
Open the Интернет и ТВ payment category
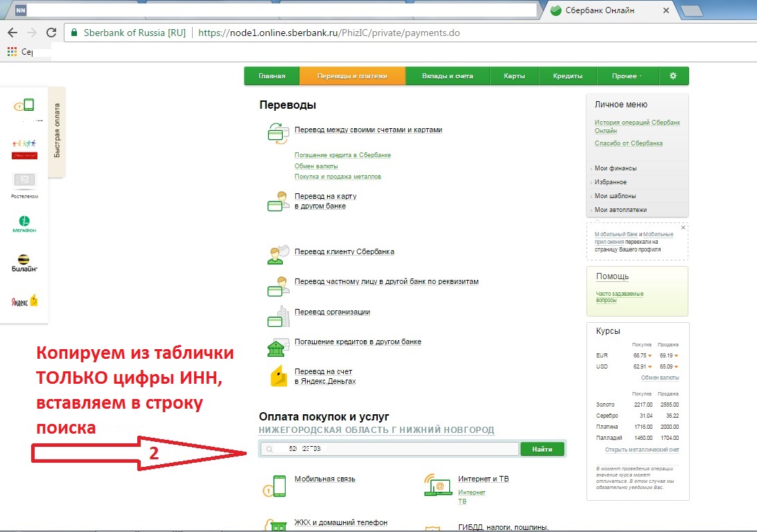point(483,479)
